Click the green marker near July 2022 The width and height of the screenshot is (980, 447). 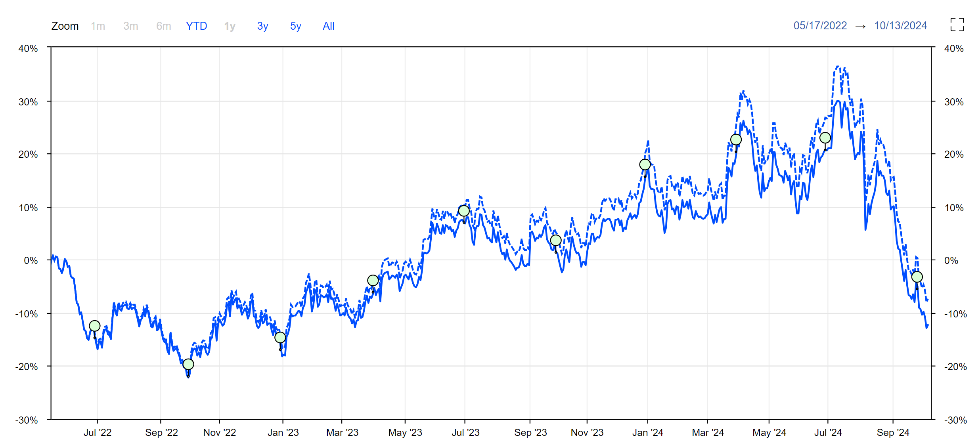pyautogui.click(x=94, y=326)
